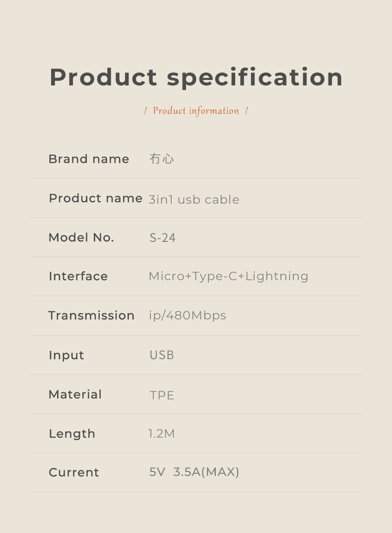Click the Input label

(x=66, y=356)
